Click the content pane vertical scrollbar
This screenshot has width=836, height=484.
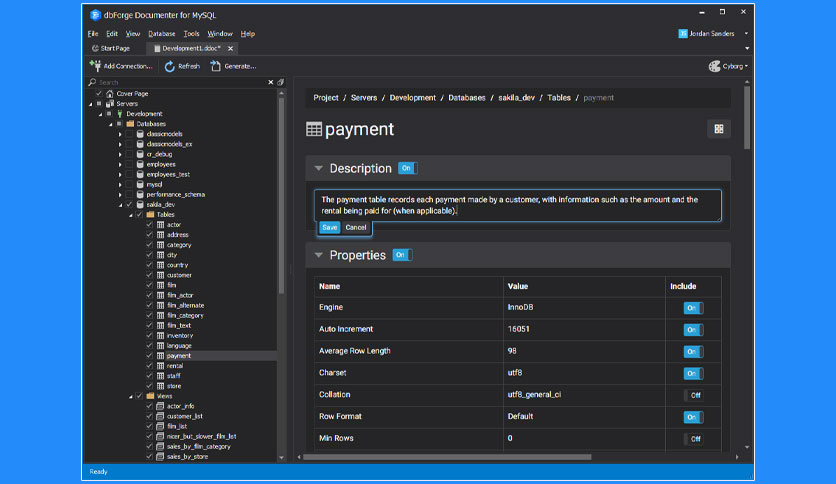point(747,117)
